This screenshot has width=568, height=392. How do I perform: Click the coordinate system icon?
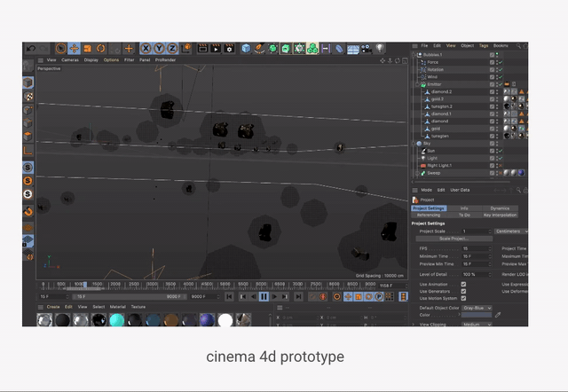(x=186, y=48)
